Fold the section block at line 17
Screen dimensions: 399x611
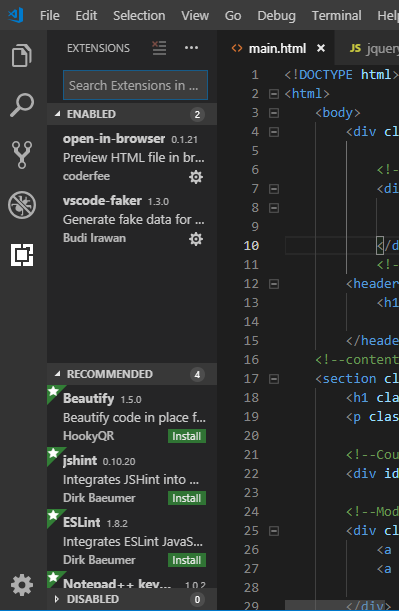[x=274, y=379]
